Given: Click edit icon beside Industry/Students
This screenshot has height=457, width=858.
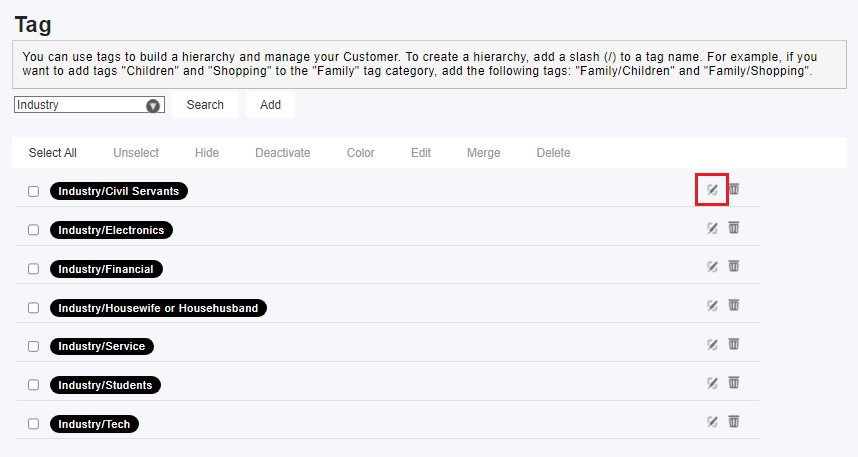Looking at the screenshot, I should (711, 383).
